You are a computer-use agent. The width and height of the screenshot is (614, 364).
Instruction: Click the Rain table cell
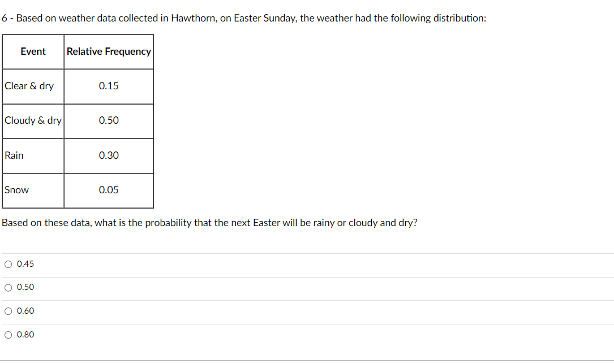(14, 155)
